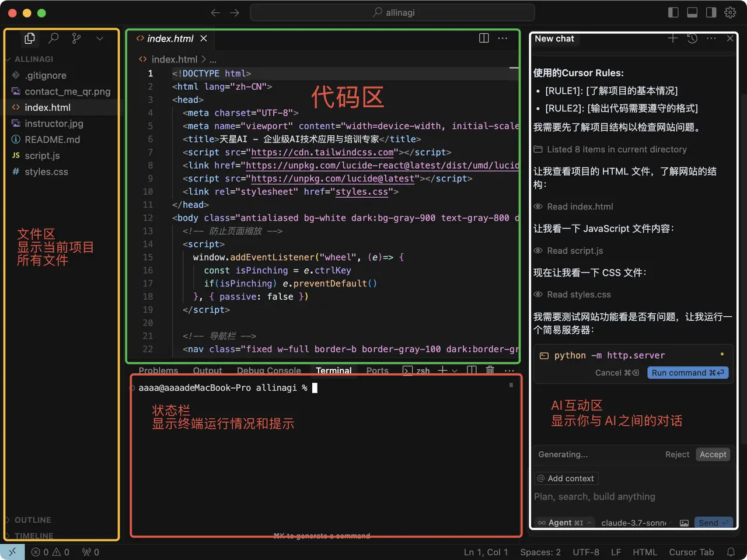
Task: Expand the TIMELINE section
Action: (34, 535)
